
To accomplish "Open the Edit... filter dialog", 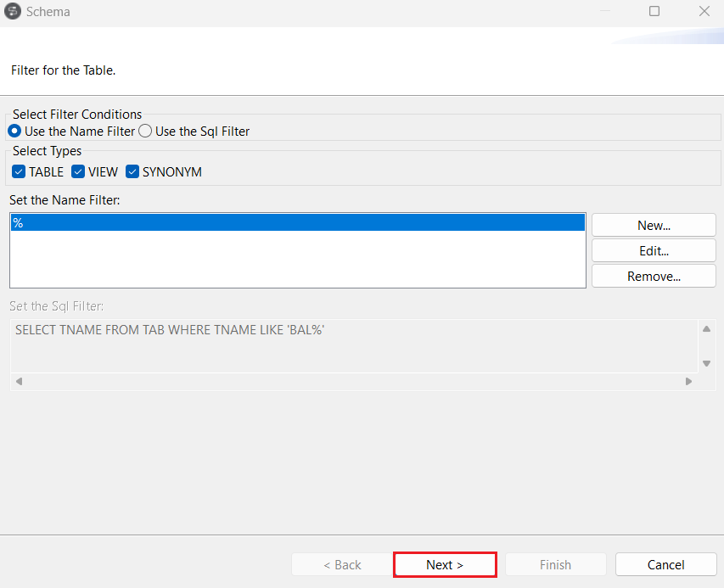I will 654,251.
